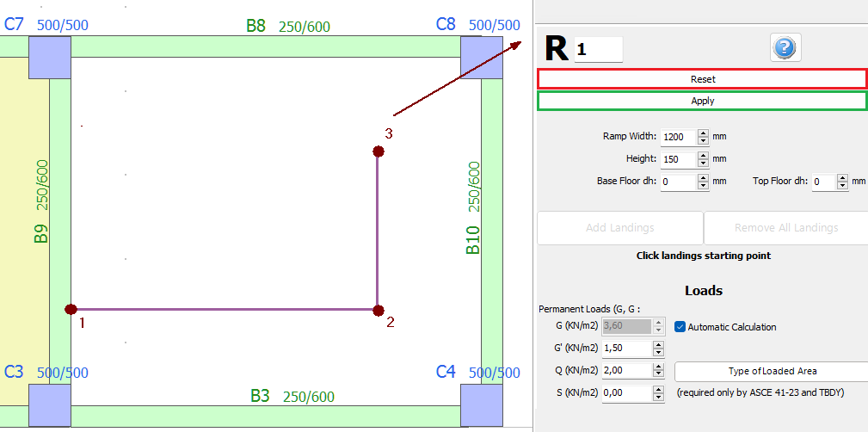Select ramp point 3 on the drawing
Viewport: 868px width, 432px height.
click(378, 151)
